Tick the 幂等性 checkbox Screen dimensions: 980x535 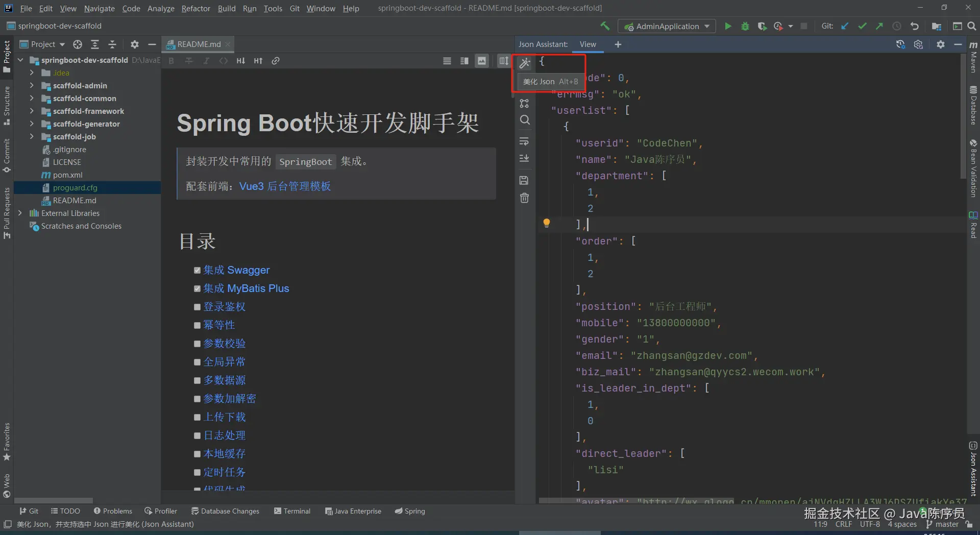click(x=197, y=326)
